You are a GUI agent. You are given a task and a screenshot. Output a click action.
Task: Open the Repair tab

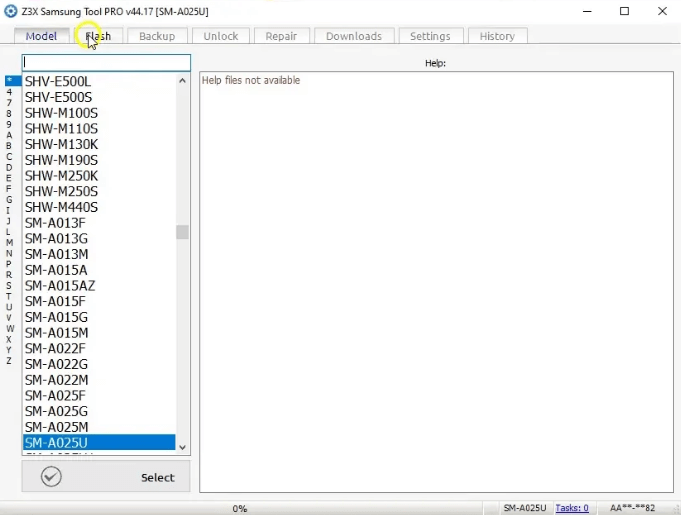(x=281, y=36)
